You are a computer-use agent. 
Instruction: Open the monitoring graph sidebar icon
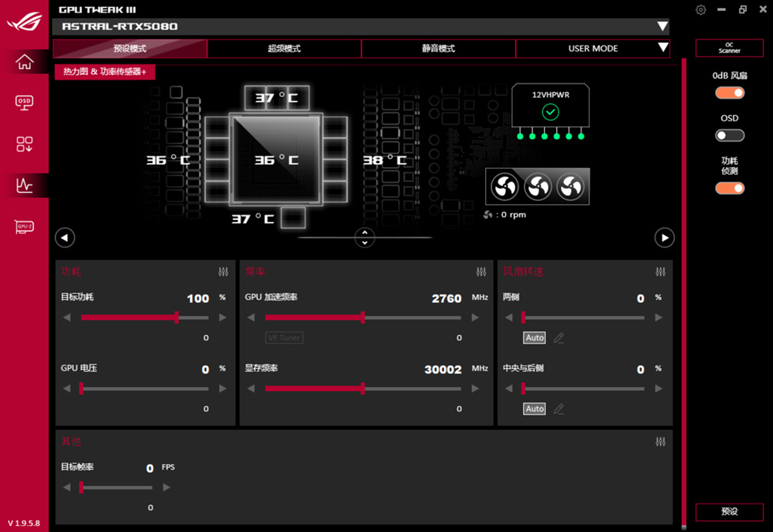click(x=24, y=186)
